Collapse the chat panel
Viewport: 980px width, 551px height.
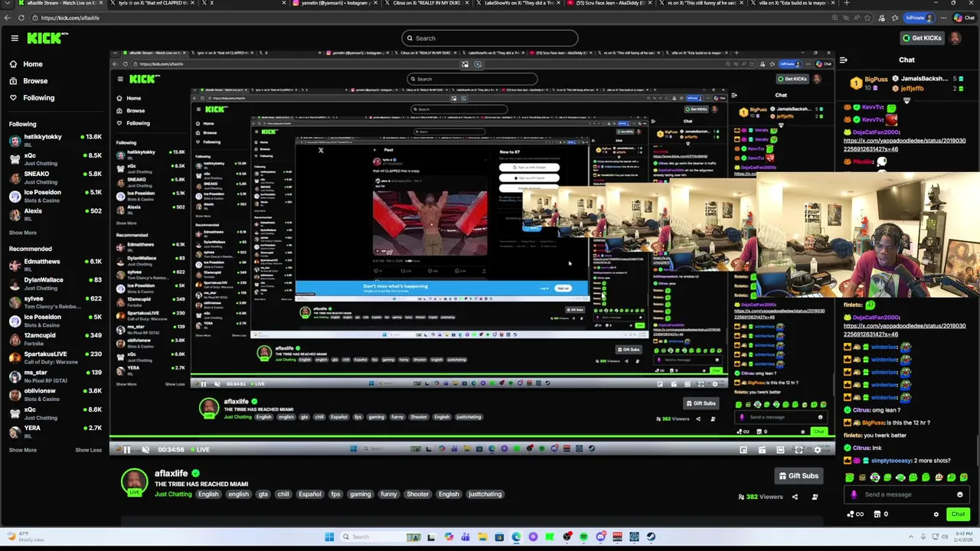tap(843, 60)
